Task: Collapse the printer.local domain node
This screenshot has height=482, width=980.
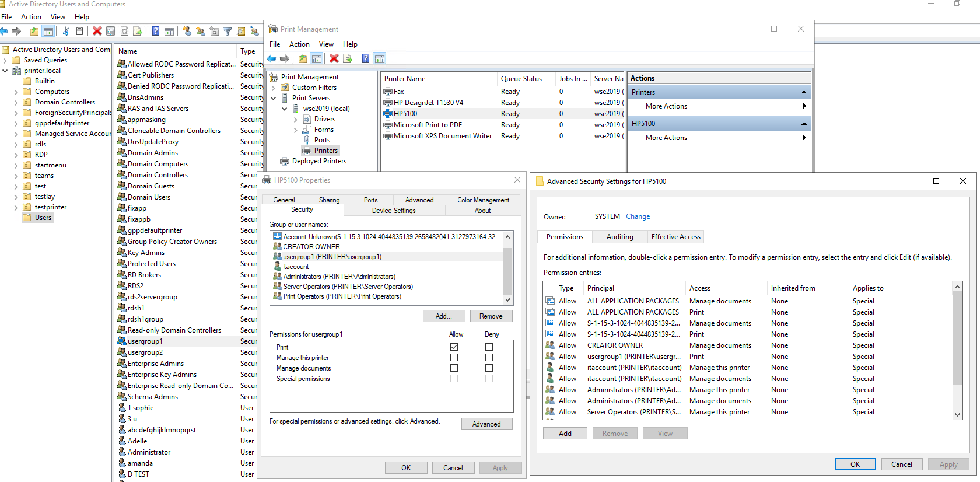Action: tap(5, 71)
